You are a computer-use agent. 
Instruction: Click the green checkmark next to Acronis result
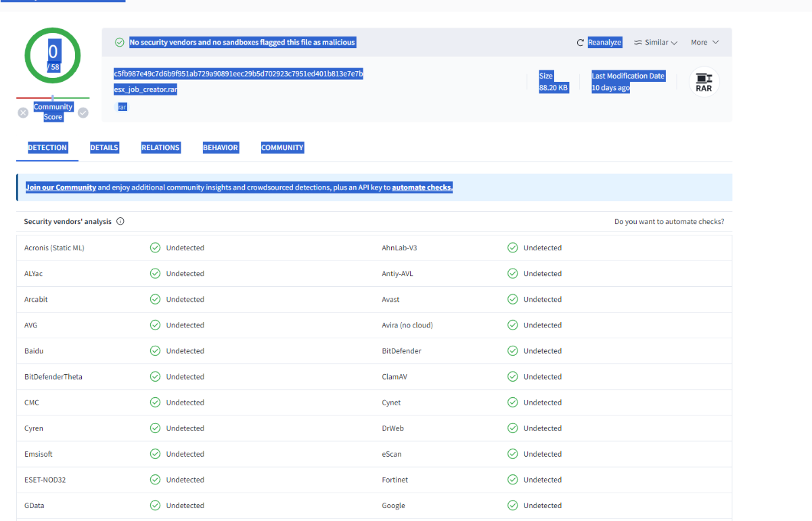pyautogui.click(x=155, y=248)
